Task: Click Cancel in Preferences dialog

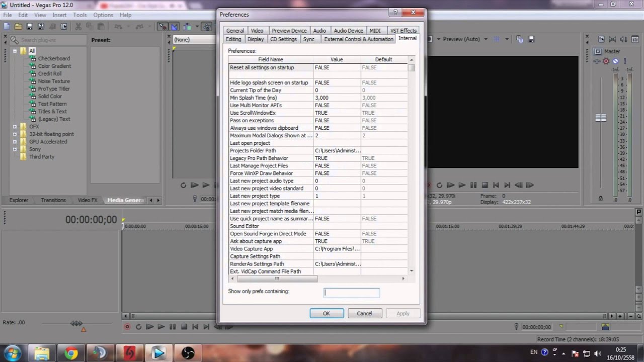Action: (x=364, y=313)
